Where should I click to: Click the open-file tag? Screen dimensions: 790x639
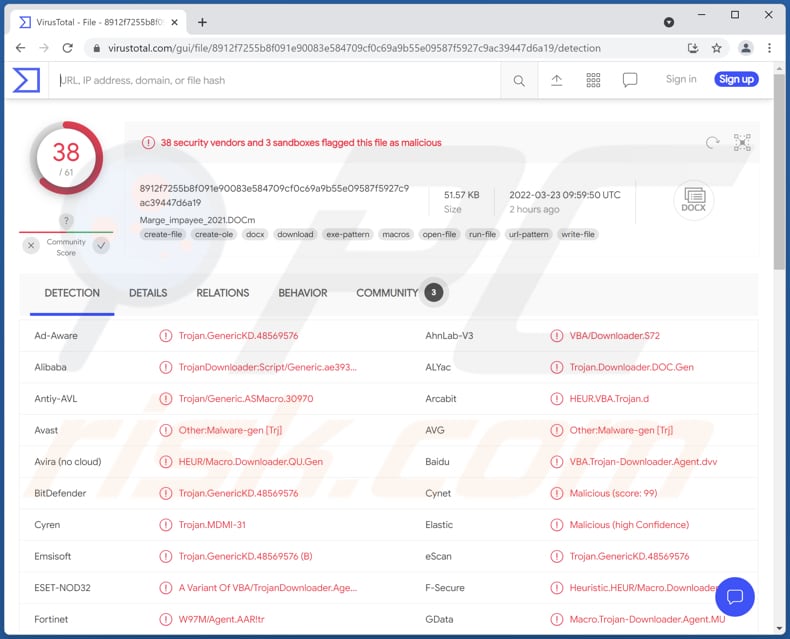pos(439,234)
